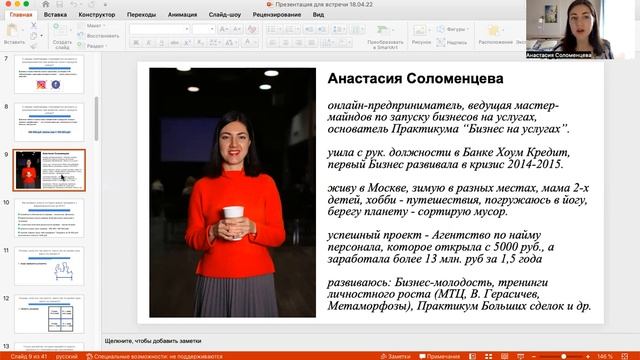The width and height of the screenshot is (640, 360).
Task: Click the Специальные возможности accessibility status item
Action: click(x=155, y=356)
